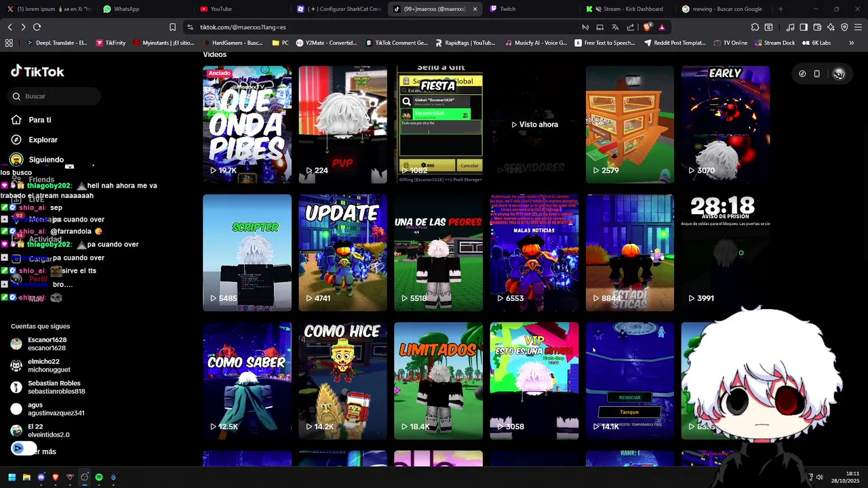Open the Stream Dock bookmark

point(774,43)
